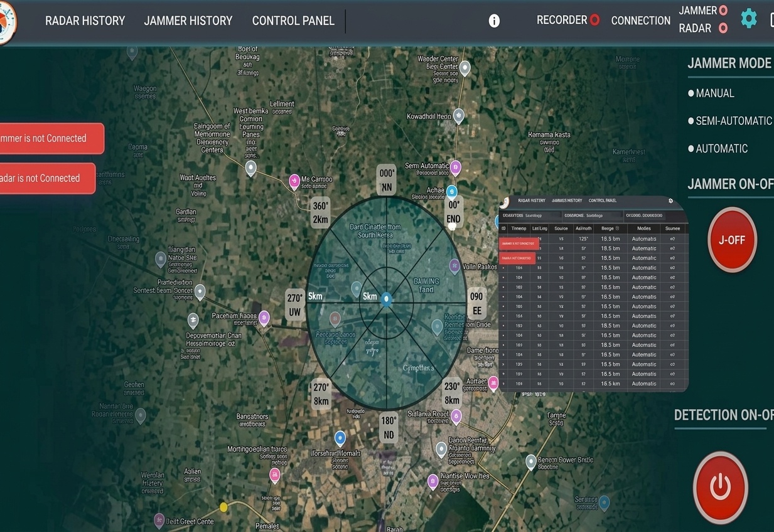Click the pink marker beside Ms Camoo
Viewport: 774px width, 532px height.
pos(294,182)
